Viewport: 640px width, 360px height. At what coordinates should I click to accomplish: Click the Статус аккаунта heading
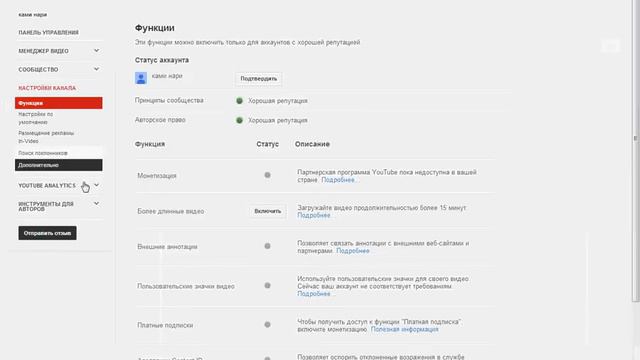click(x=162, y=60)
